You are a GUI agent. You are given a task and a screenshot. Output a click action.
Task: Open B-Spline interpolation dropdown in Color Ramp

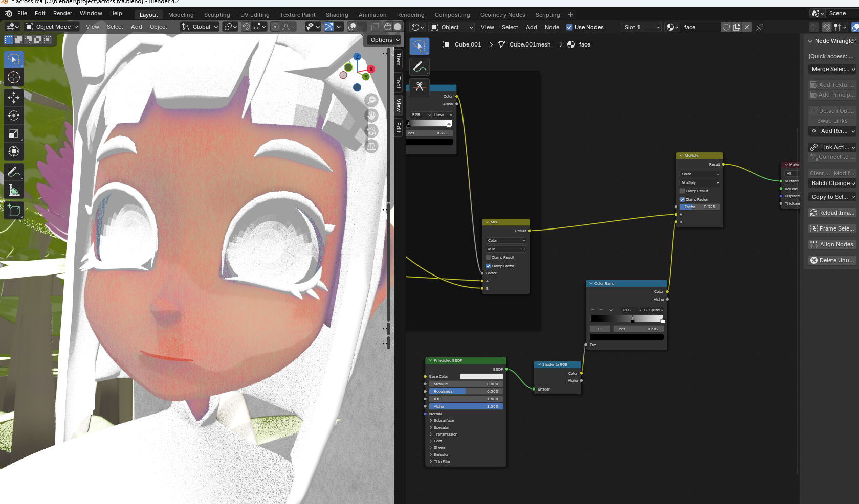coord(653,310)
